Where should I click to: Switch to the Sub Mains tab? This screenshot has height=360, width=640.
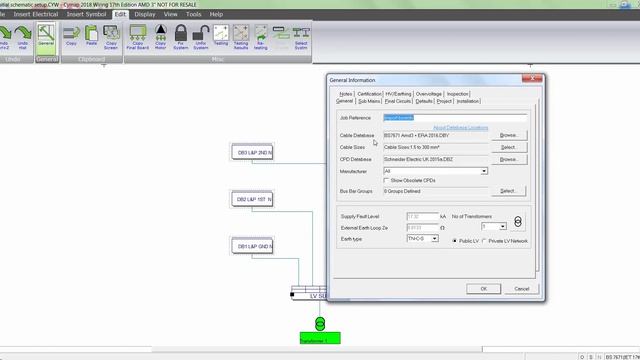point(369,101)
